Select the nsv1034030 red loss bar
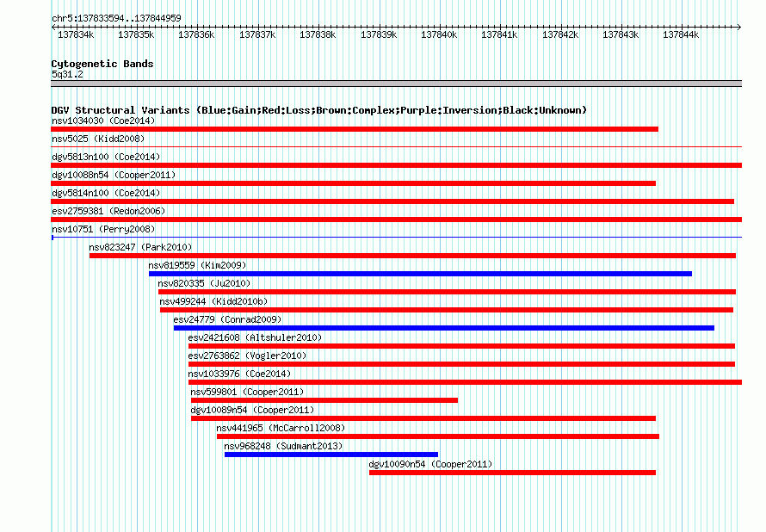The width and height of the screenshot is (766, 532). [x=355, y=129]
